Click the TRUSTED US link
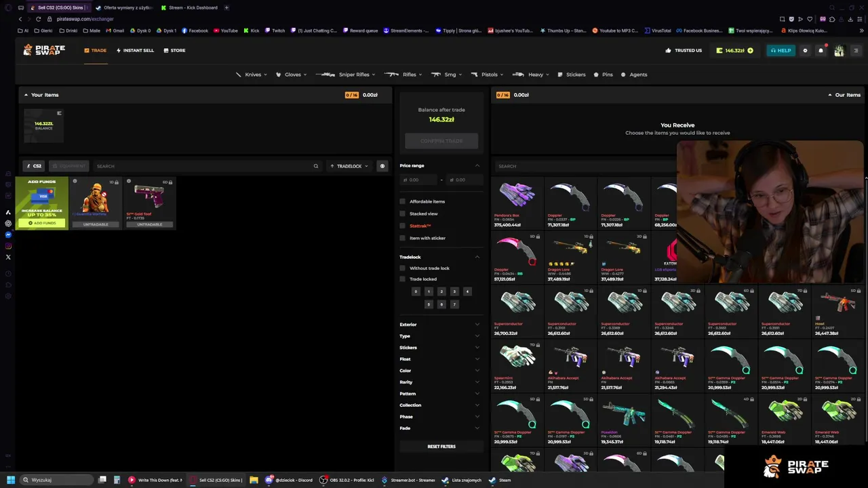This screenshot has width=868, height=488. [x=684, y=50]
